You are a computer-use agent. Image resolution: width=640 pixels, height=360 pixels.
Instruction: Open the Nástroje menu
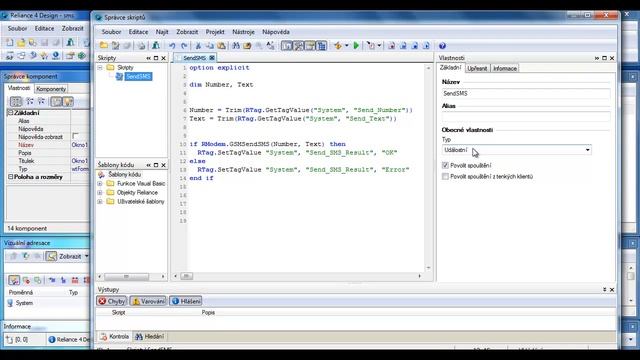point(243,32)
